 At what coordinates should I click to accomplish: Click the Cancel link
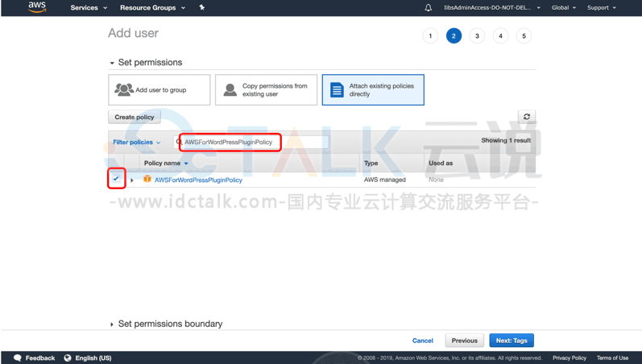click(423, 341)
